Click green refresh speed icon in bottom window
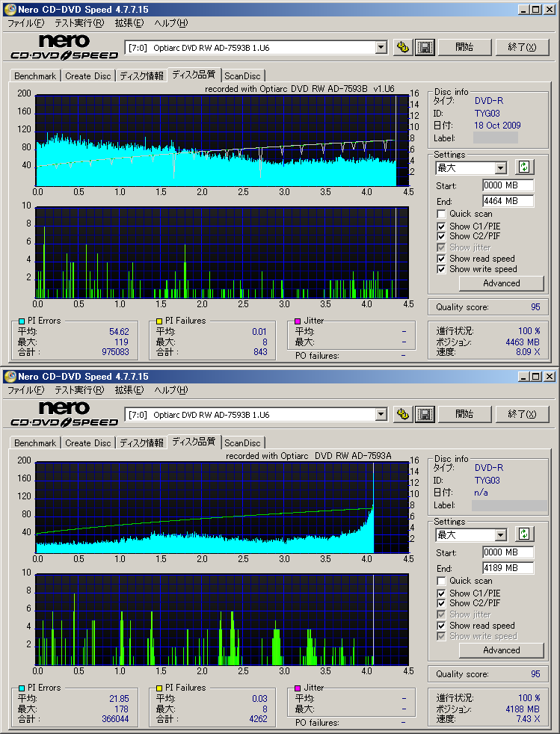Image resolution: width=560 pixels, height=734 pixels. (524, 534)
